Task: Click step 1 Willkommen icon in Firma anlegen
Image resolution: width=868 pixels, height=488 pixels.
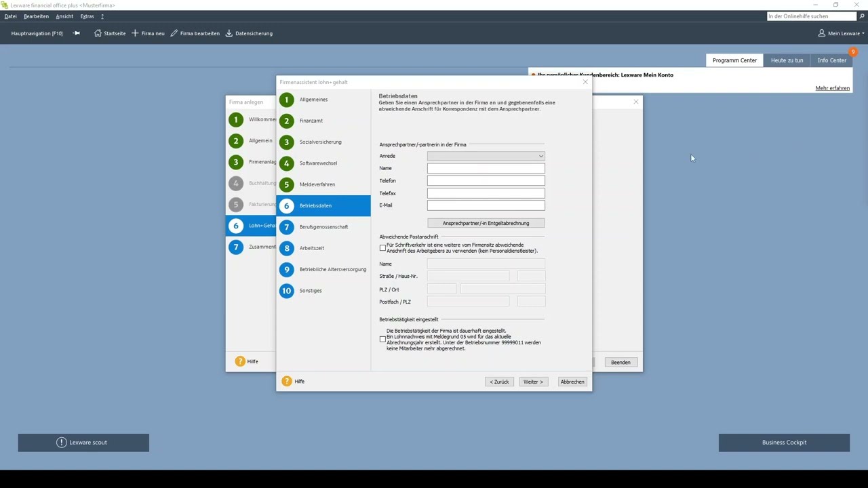Action: pyautogui.click(x=236, y=119)
